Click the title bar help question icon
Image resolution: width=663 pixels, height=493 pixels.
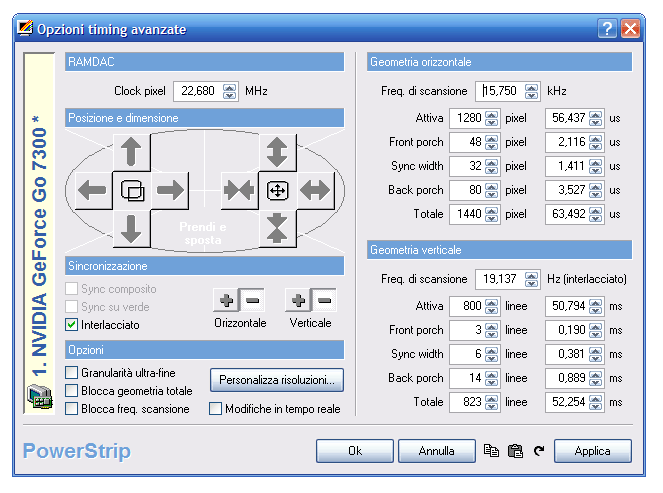pos(608,29)
